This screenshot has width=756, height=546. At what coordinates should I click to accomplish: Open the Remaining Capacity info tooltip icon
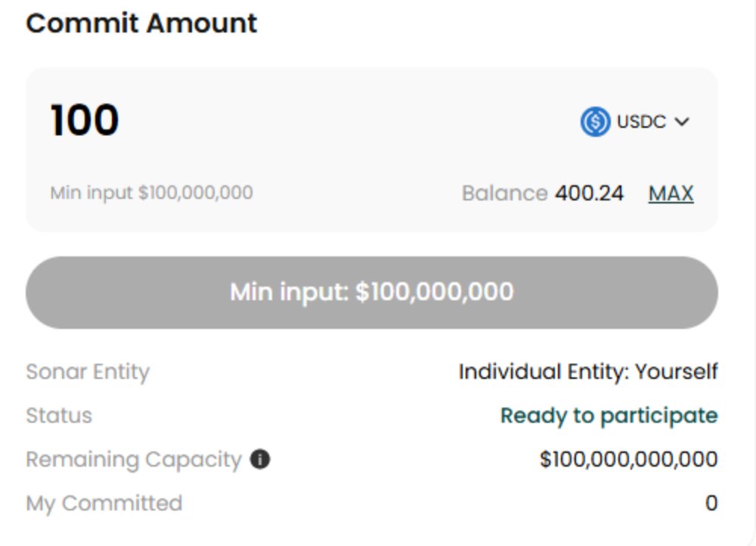point(260,459)
